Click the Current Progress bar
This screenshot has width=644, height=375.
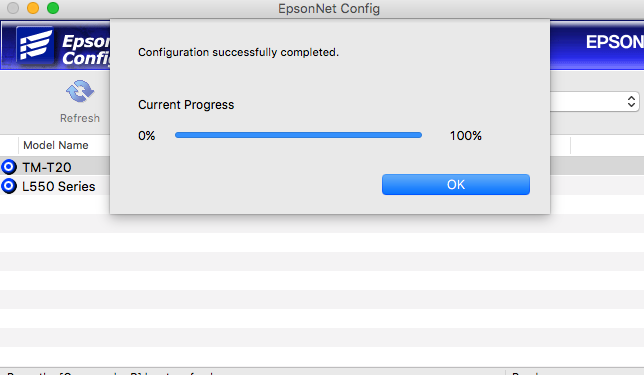[x=298, y=135]
